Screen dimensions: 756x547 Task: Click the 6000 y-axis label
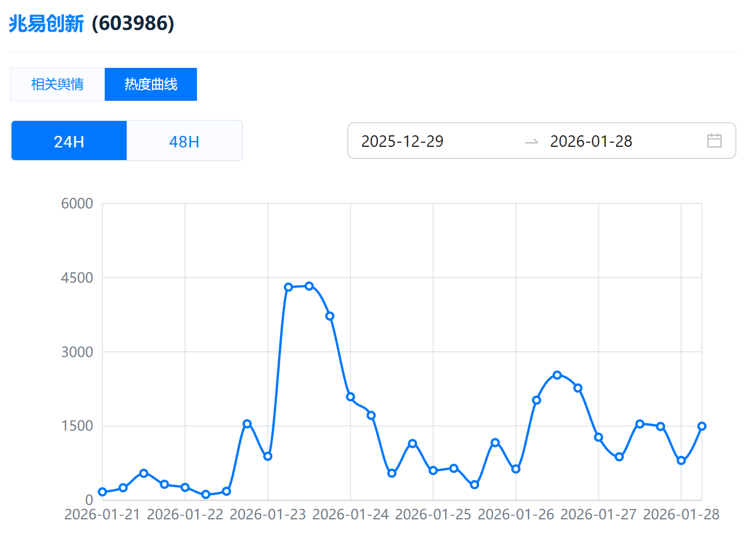[77, 203]
